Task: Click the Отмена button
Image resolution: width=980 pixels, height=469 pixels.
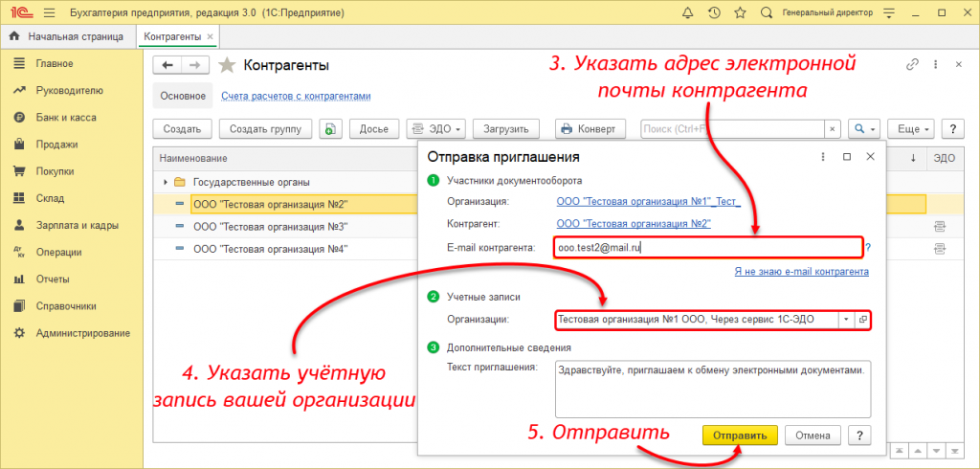Action: 813,435
